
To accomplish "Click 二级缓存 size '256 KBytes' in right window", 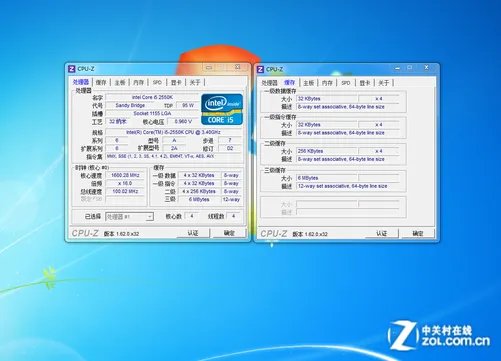I will click(x=327, y=151).
